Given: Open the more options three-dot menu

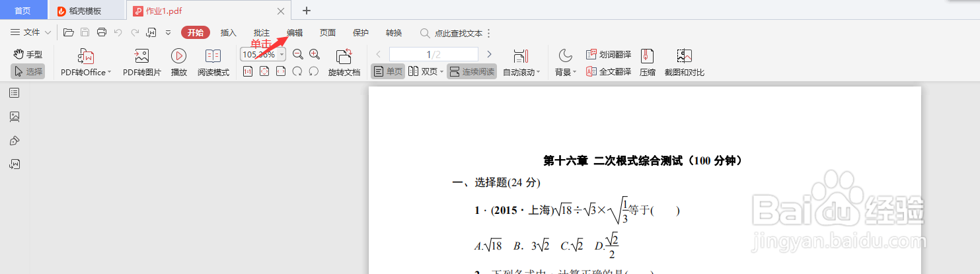Looking at the screenshot, I should pyautogui.click(x=488, y=33).
